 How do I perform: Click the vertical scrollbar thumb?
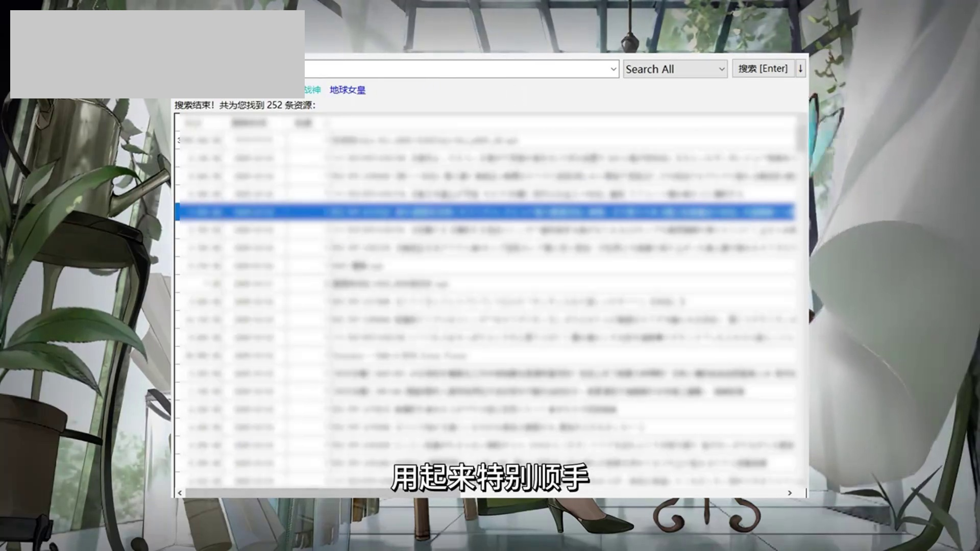pyautogui.click(x=801, y=135)
